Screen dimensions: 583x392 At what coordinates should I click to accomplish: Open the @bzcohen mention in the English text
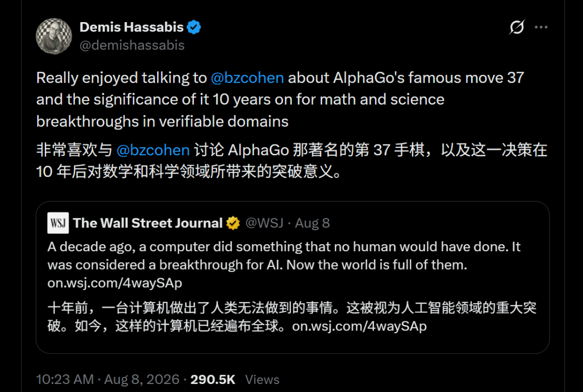coord(247,78)
